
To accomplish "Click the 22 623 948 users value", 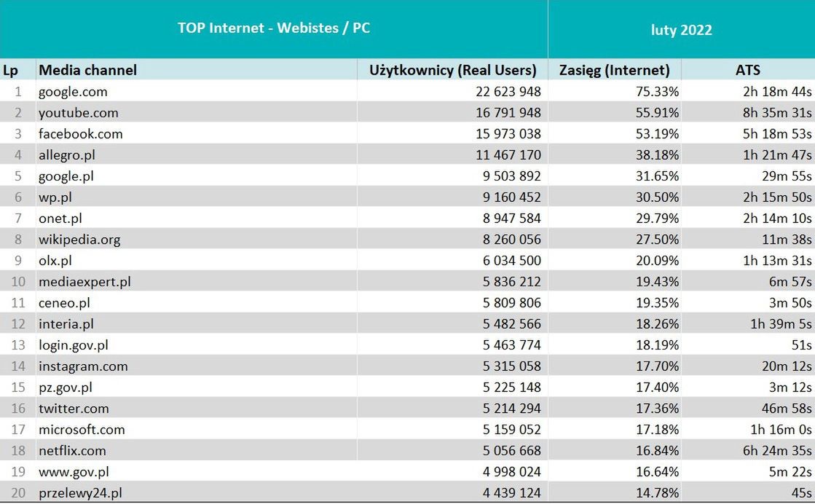I will point(500,92).
